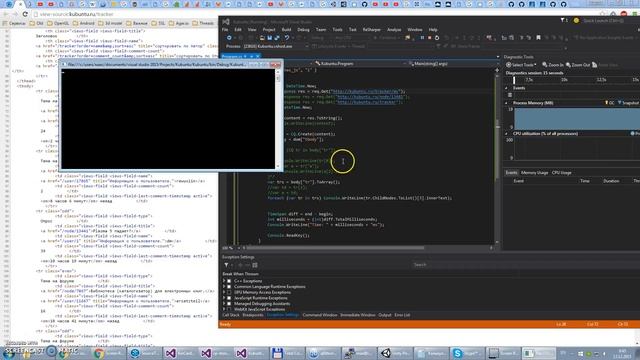The width and height of the screenshot is (640, 360).
Task: Open Chrome from the Windows taskbar
Action: [108, 353]
